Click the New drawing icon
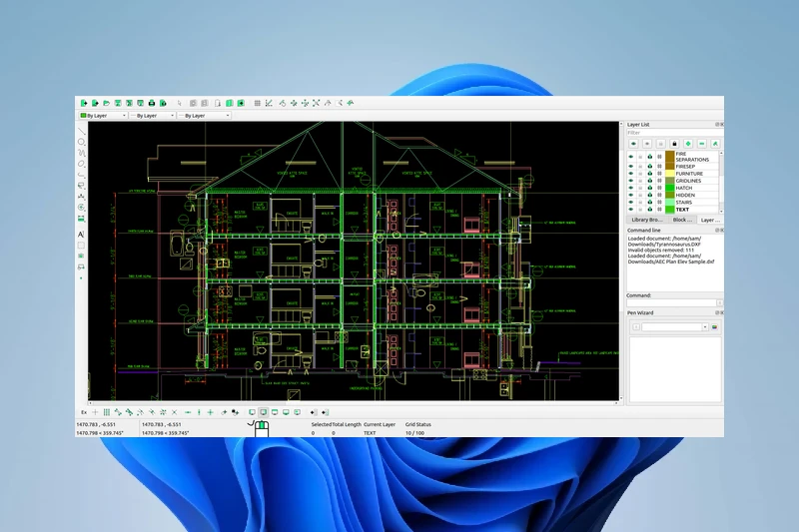 84,103
